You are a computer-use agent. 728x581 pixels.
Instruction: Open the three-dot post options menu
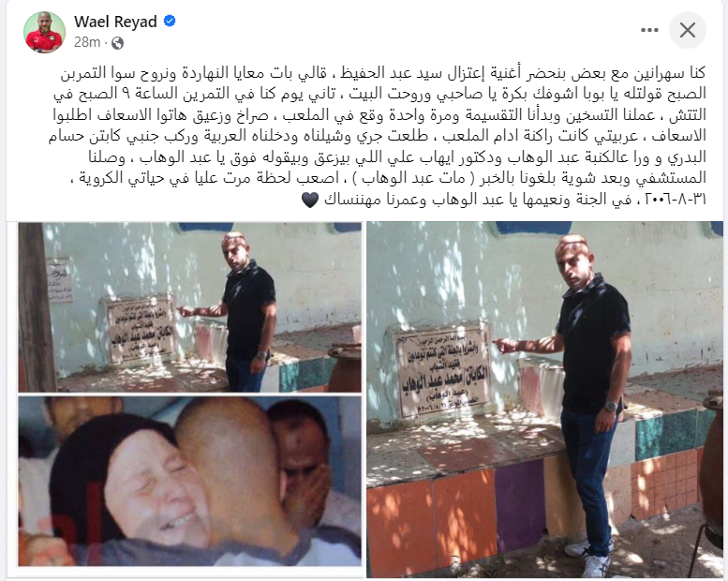649,30
